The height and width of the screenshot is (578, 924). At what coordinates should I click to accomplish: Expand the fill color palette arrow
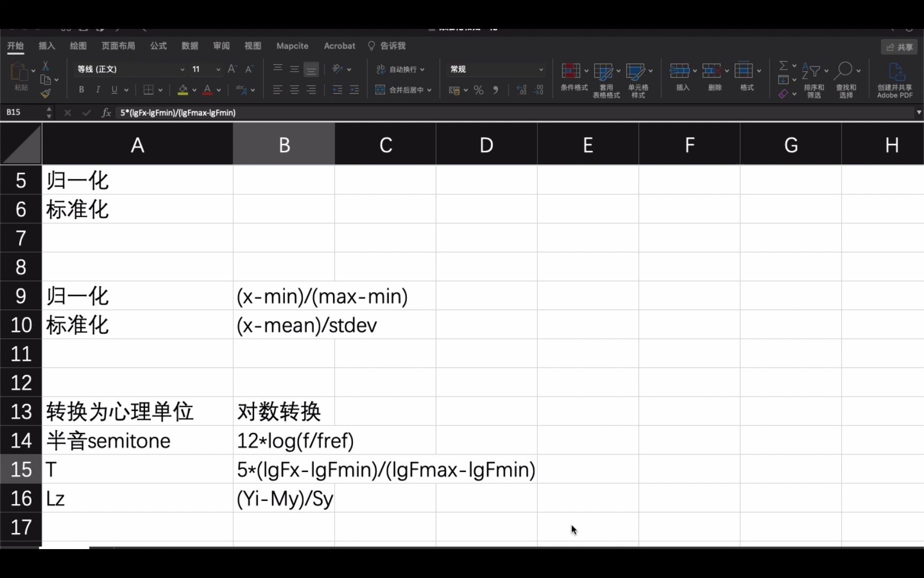click(x=194, y=90)
